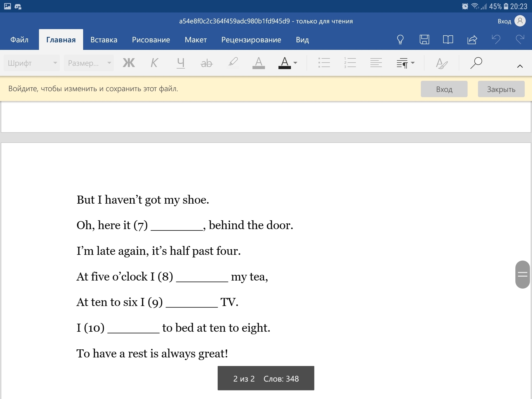This screenshot has width=532, height=399.
Task: Grab the document scroll handle
Action: pyautogui.click(x=522, y=274)
